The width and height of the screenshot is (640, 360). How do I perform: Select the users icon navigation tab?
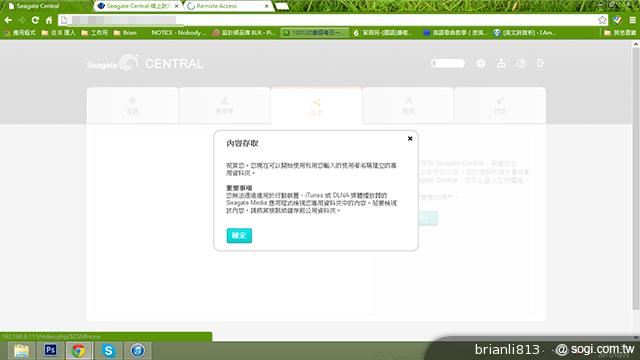click(x=224, y=105)
